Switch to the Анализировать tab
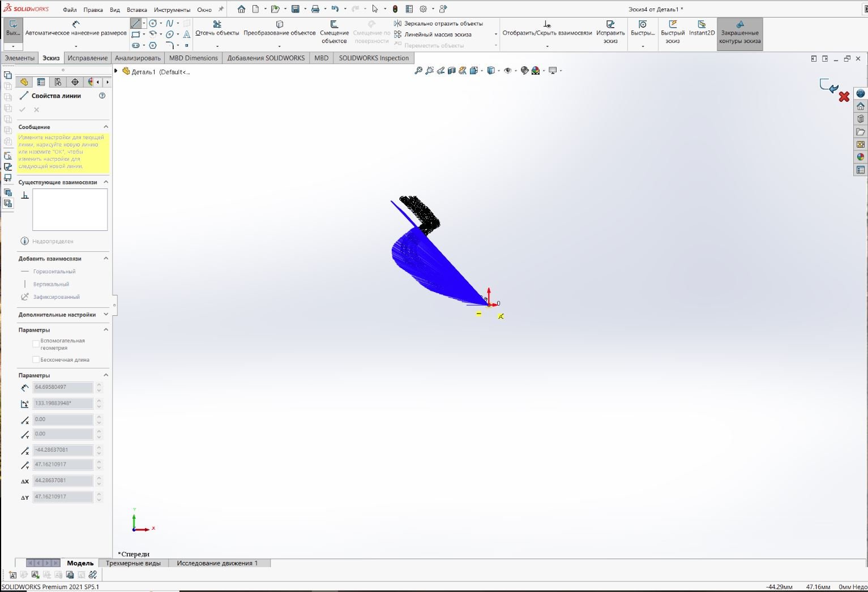 (138, 58)
